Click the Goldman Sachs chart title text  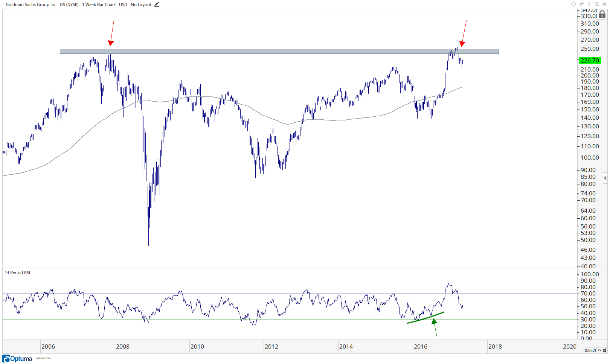[78, 5]
